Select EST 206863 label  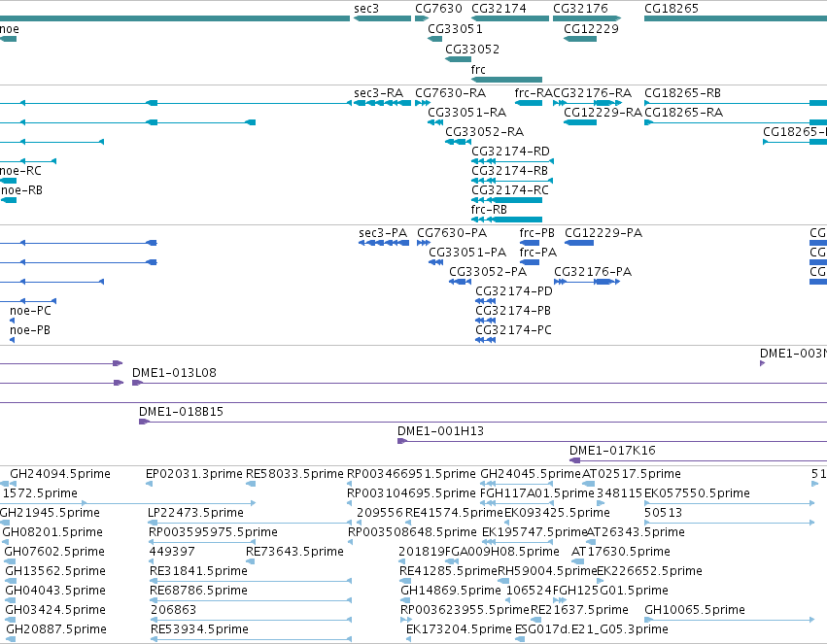tap(173, 610)
